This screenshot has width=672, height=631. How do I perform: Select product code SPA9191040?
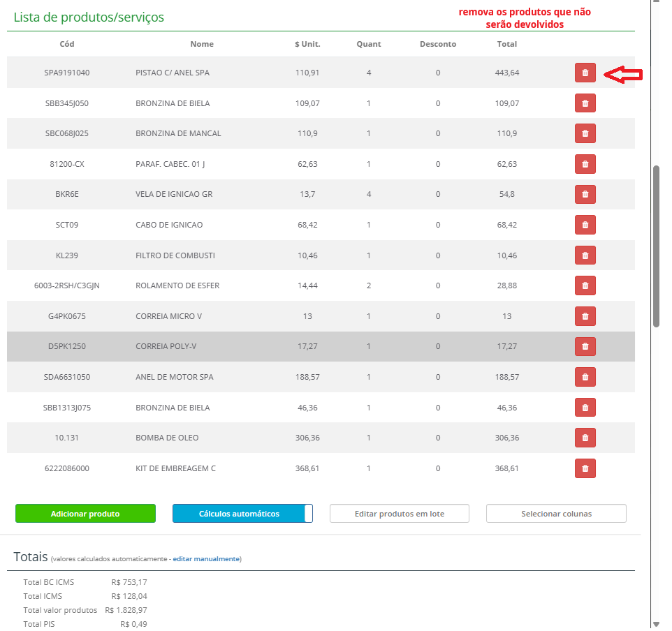pos(67,73)
